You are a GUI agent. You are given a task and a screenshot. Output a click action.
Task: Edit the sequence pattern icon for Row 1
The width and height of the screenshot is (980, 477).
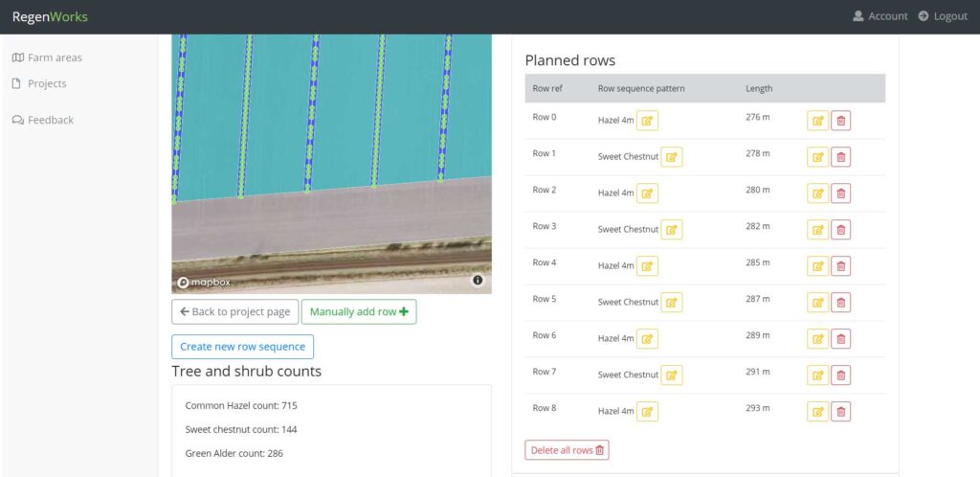tap(672, 157)
